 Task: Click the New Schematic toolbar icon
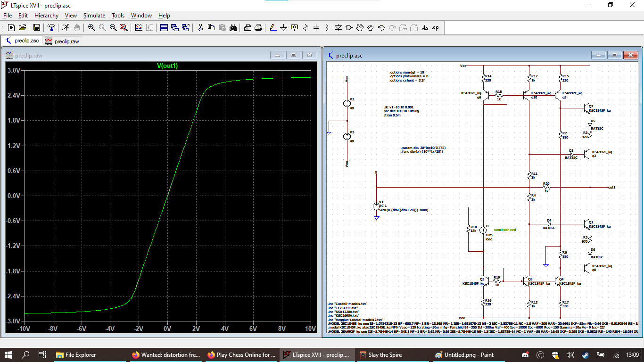tap(11, 28)
